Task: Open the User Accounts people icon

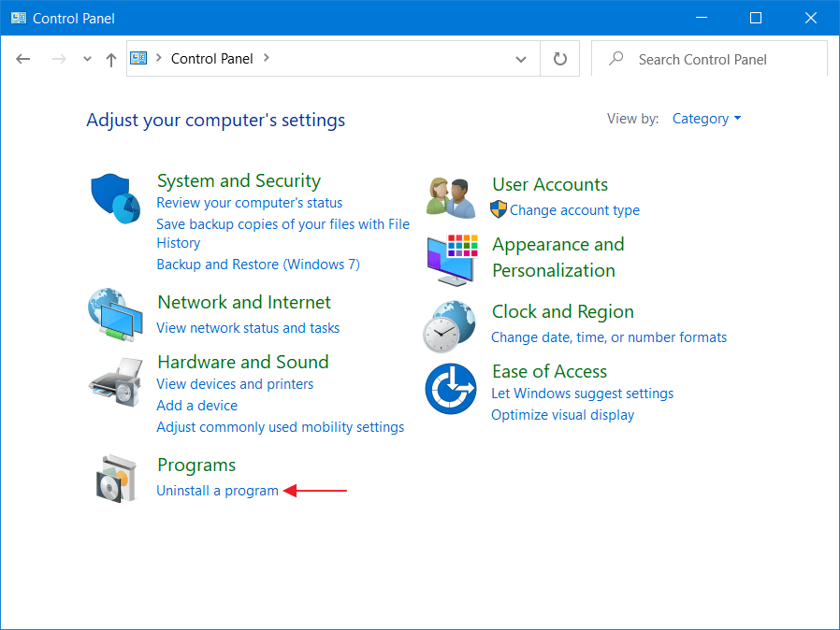Action: 451,197
